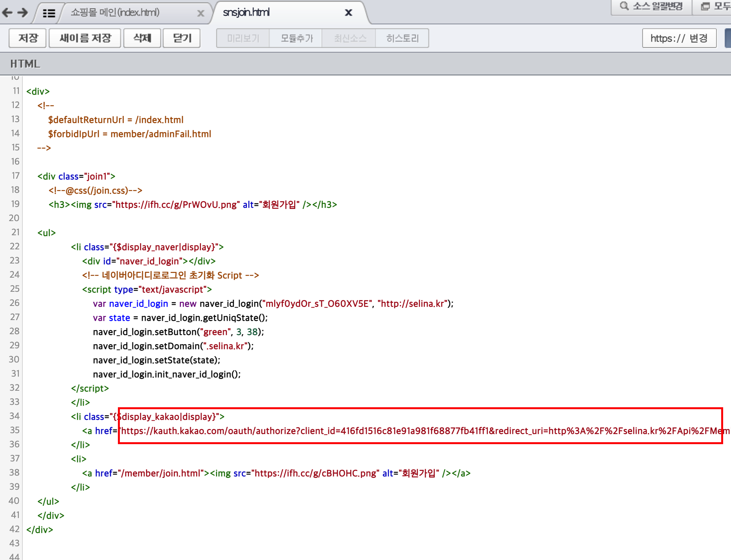This screenshot has width=731, height=560.
Task: Click line number 20 in gutter
Action: pos(14,218)
